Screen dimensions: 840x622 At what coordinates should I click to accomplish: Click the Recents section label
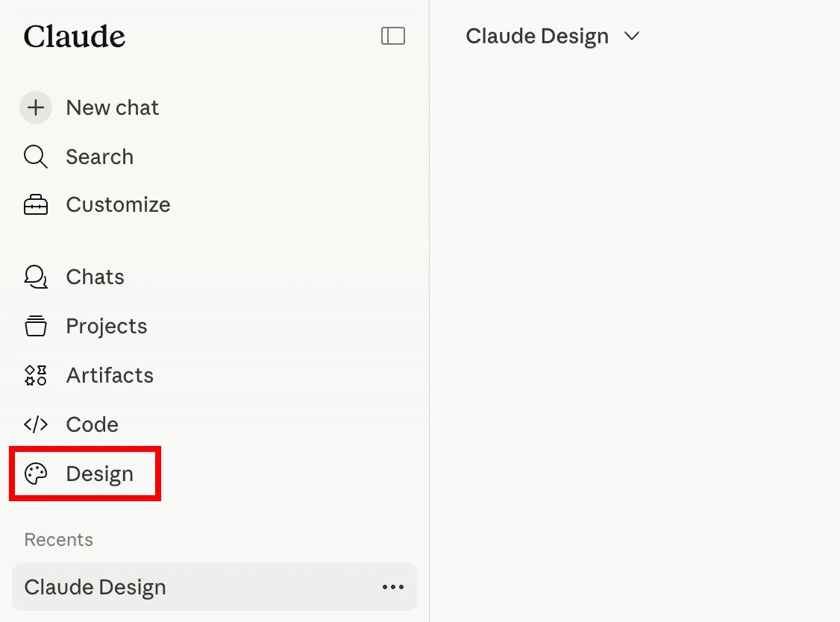click(58, 539)
